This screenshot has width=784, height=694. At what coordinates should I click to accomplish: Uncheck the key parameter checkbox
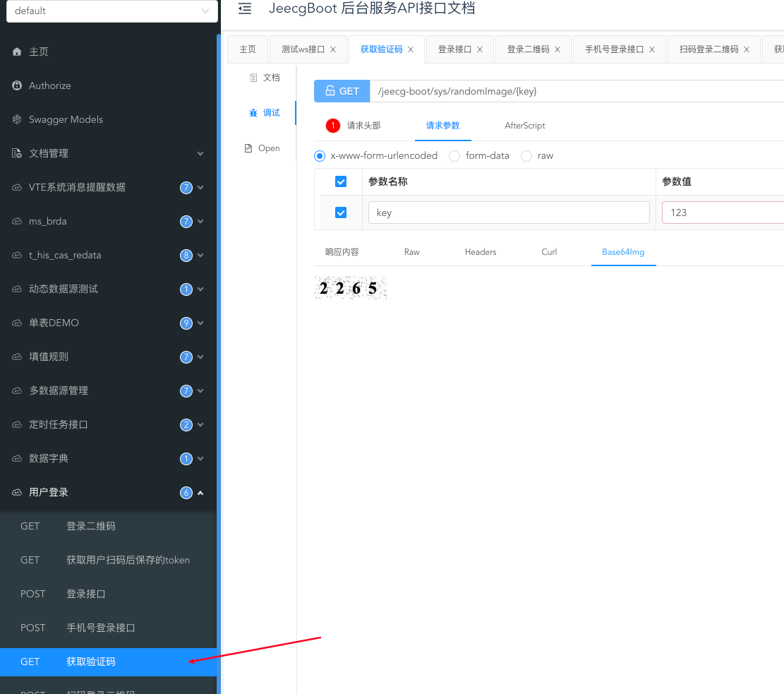340,213
